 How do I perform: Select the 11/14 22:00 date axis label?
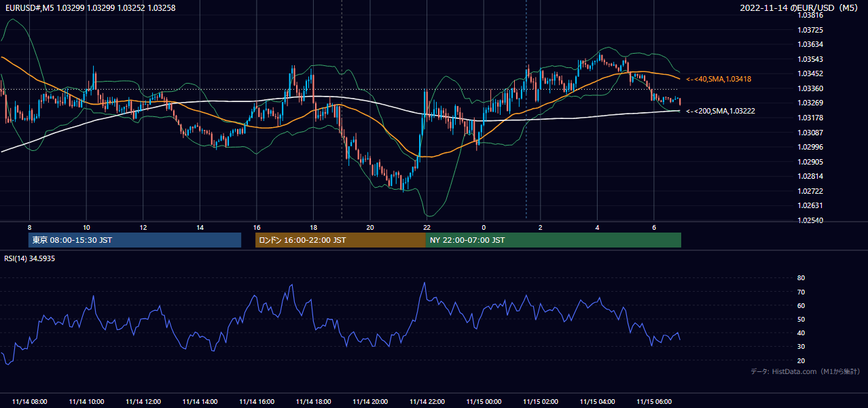click(427, 401)
